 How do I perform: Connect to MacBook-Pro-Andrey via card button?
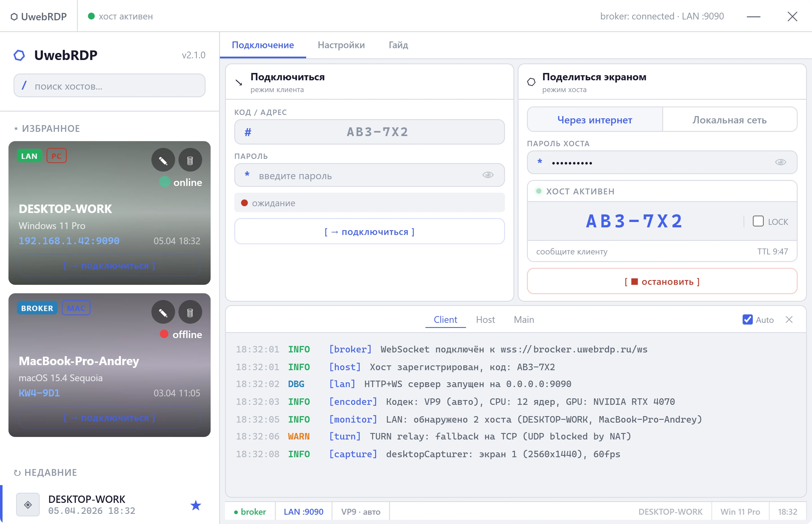click(109, 418)
